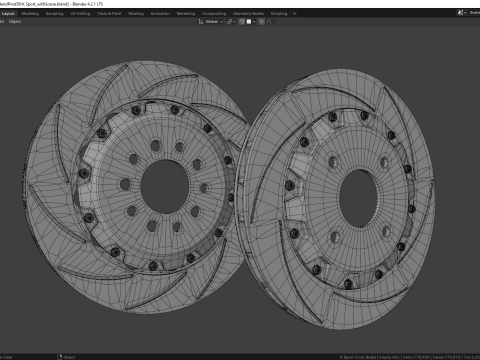
Task: Switch to the Shading workspace
Action: 136,14
